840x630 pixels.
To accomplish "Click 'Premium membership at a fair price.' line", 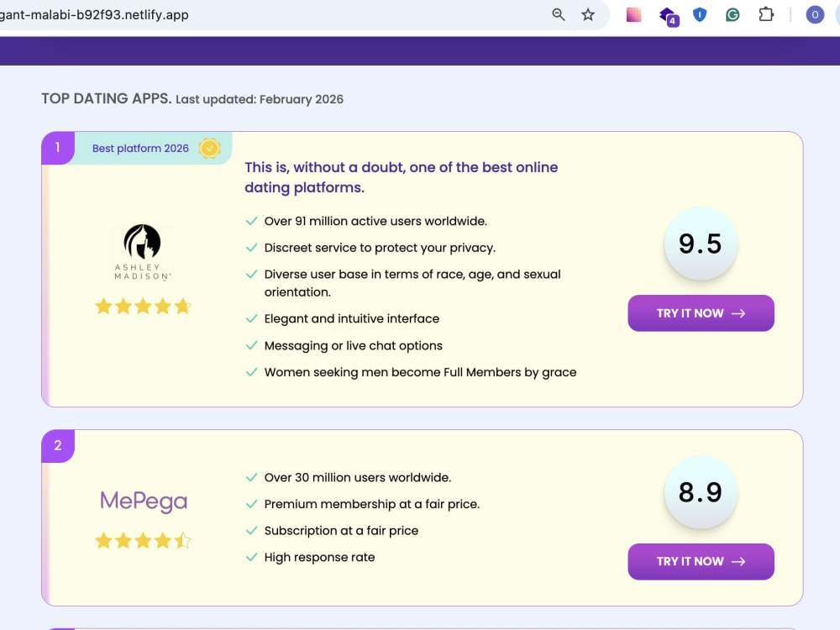I will coord(372,504).
